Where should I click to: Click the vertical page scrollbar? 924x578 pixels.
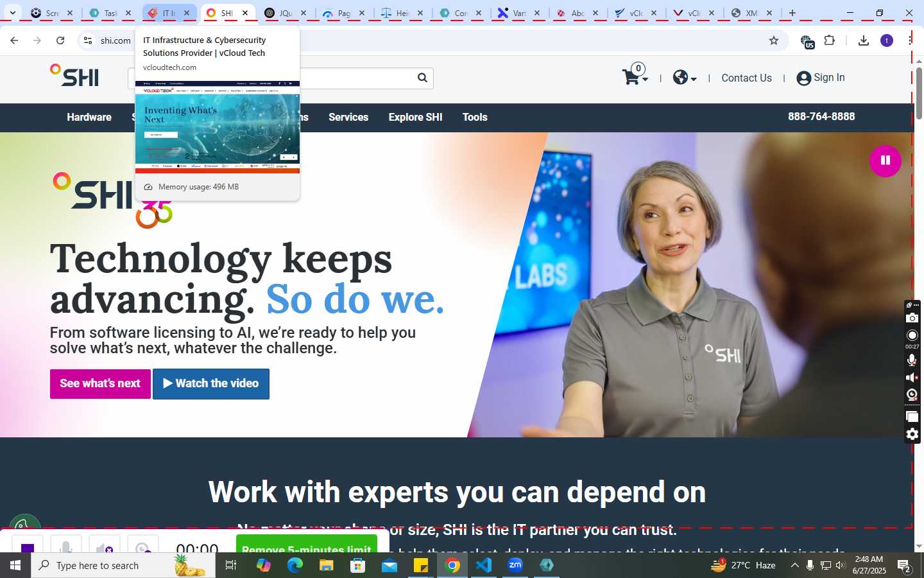(919, 93)
